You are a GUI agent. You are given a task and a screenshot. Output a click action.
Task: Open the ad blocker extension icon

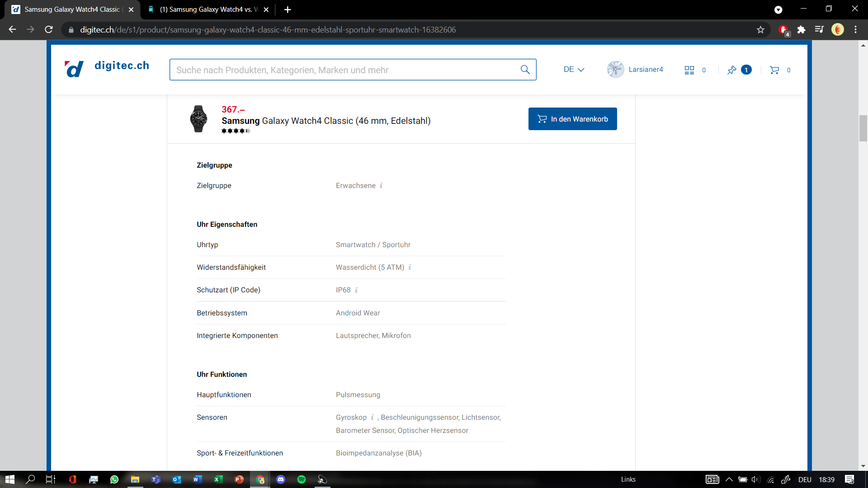(x=783, y=30)
